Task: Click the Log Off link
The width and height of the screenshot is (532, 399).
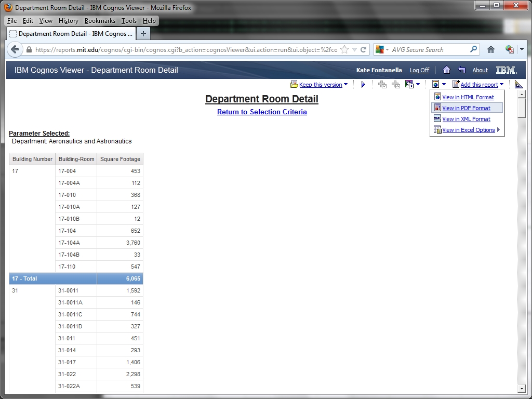Action: pos(419,70)
